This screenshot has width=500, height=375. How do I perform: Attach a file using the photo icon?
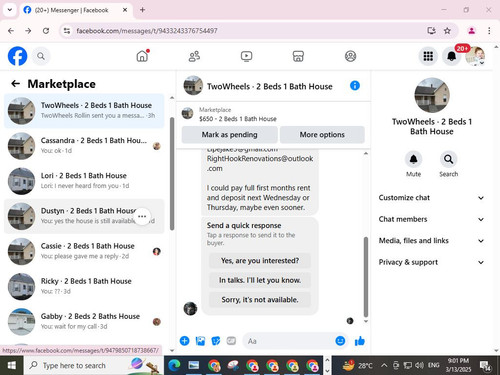tap(200, 341)
